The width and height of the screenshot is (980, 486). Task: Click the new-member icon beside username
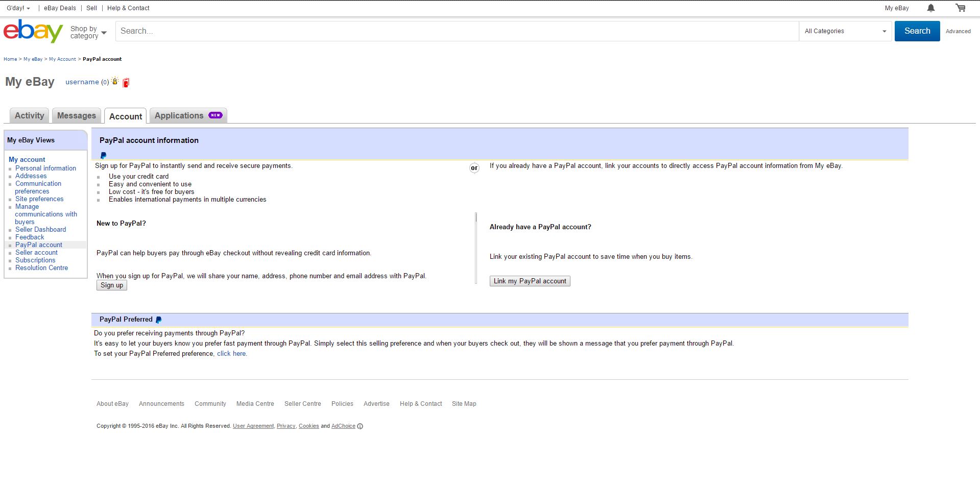(115, 81)
